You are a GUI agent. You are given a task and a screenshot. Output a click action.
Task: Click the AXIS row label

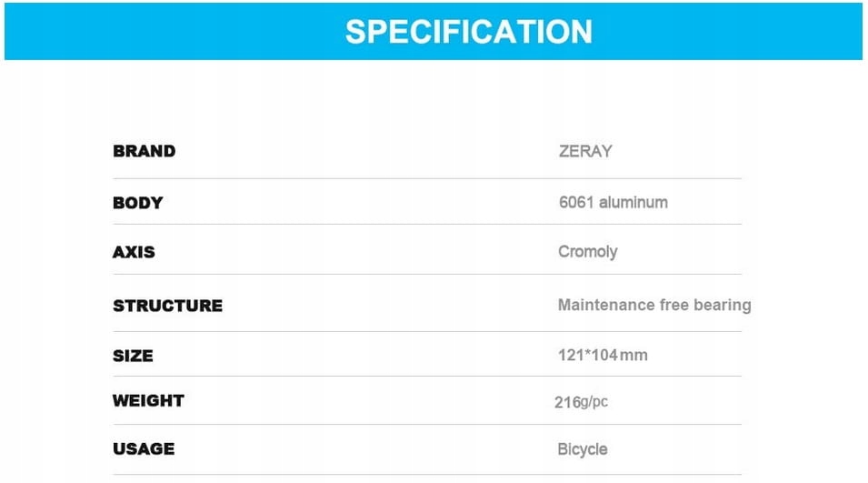click(134, 252)
